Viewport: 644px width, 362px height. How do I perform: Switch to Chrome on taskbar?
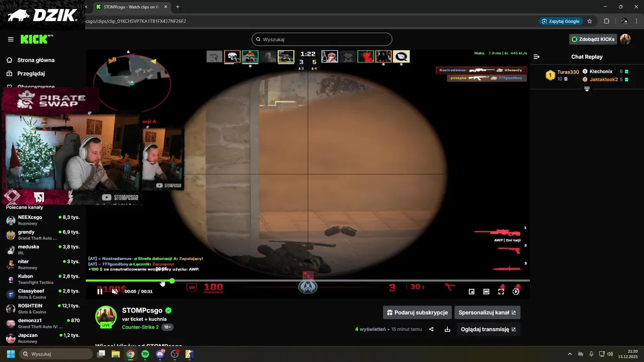point(130,354)
